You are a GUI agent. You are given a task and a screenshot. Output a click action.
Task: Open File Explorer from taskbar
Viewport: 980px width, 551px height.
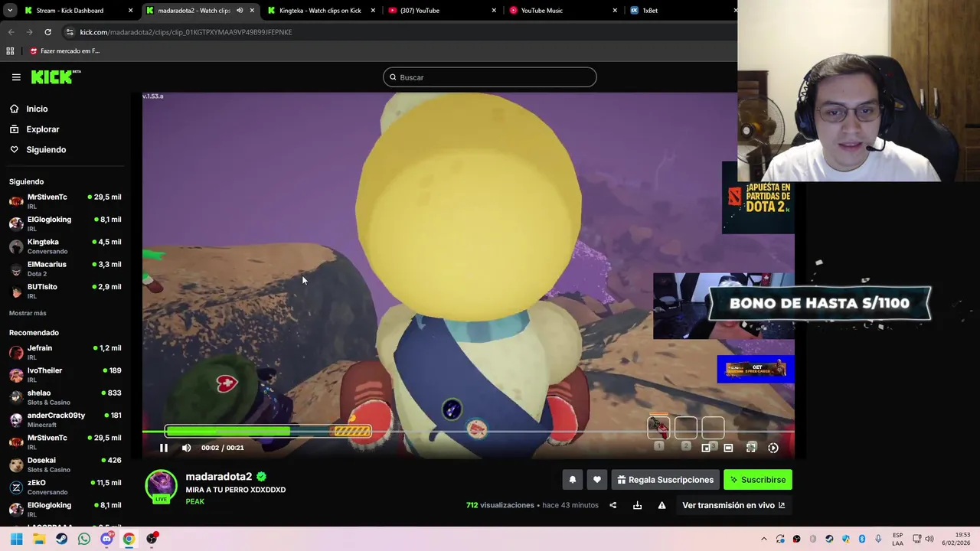pyautogui.click(x=39, y=539)
